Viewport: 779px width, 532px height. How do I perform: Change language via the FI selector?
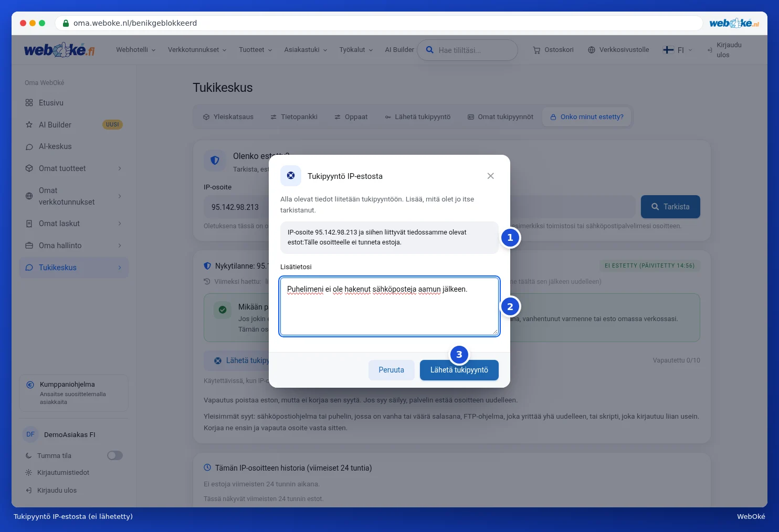678,50
